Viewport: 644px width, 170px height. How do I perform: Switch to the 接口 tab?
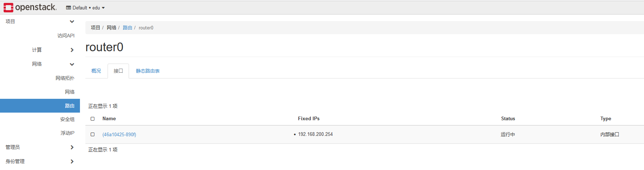coord(118,71)
